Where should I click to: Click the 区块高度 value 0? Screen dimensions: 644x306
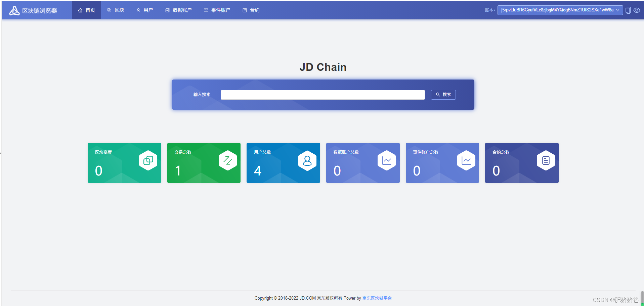99,171
